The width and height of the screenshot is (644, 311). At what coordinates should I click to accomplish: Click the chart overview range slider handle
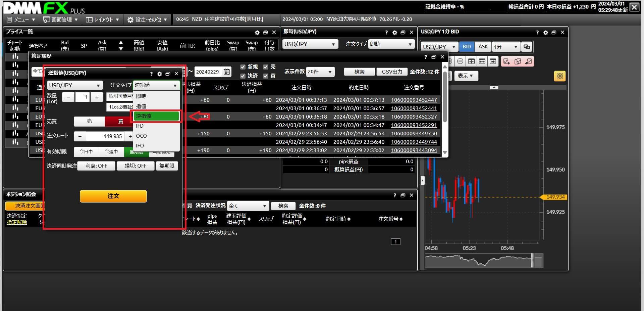click(532, 261)
